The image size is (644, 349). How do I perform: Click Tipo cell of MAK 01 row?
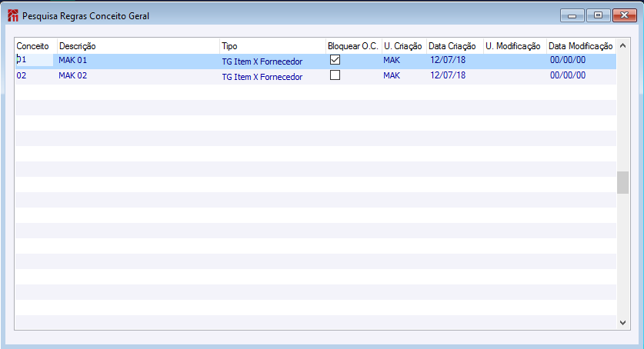pyautogui.click(x=262, y=61)
